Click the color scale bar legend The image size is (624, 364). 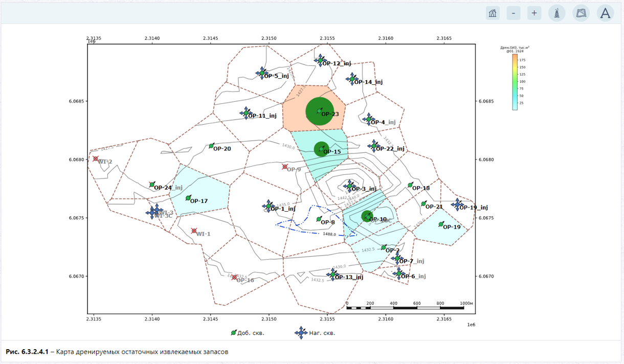click(515, 82)
